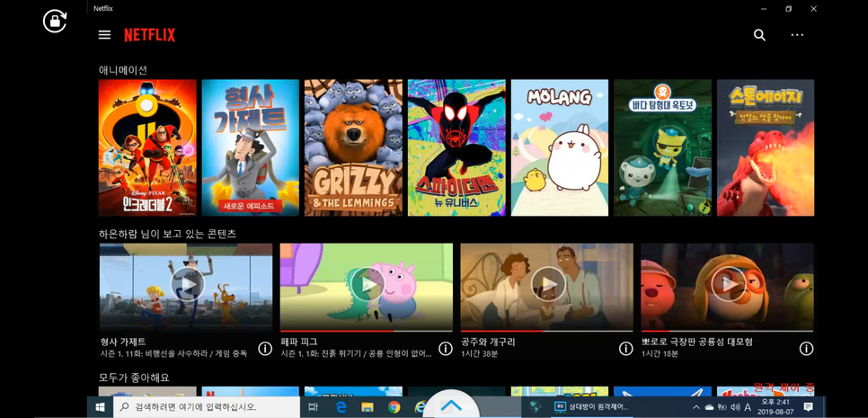Click the 뽀로로 극장판 공룡섬 대모험 title text
Viewport: 868px width, 418px height.
(697, 342)
